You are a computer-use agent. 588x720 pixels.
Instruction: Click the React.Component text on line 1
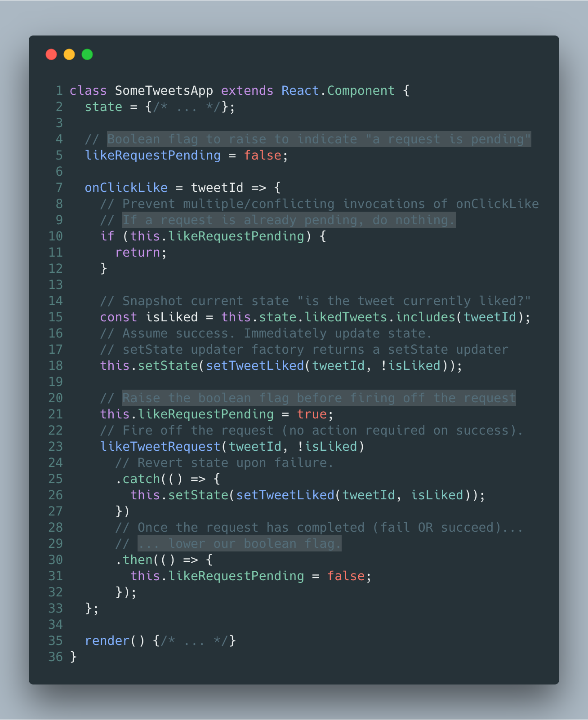click(x=338, y=91)
